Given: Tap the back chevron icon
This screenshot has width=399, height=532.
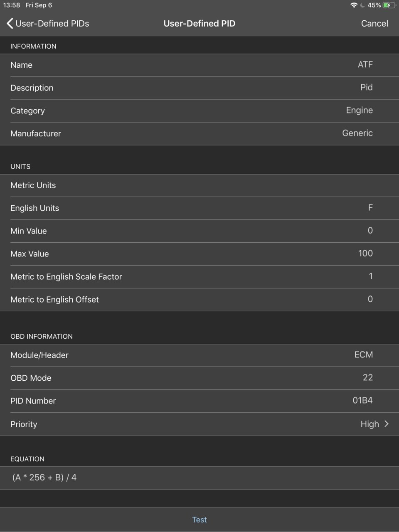Looking at the screenshot, I should [10, 23].
